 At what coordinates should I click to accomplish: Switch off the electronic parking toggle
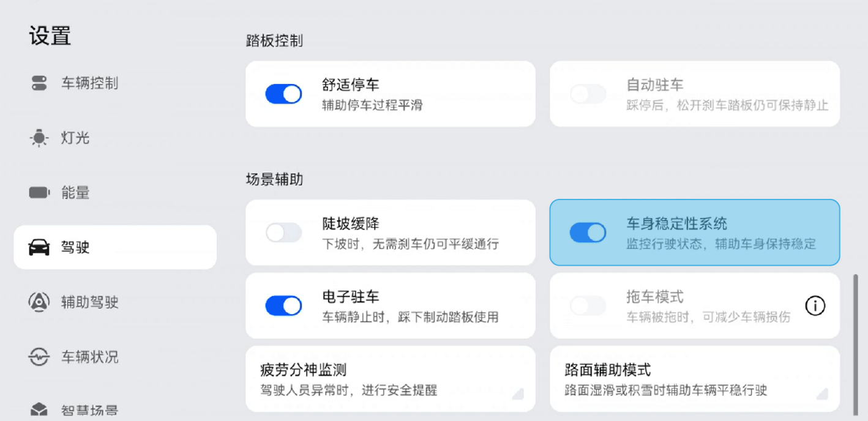pos(283,305)
